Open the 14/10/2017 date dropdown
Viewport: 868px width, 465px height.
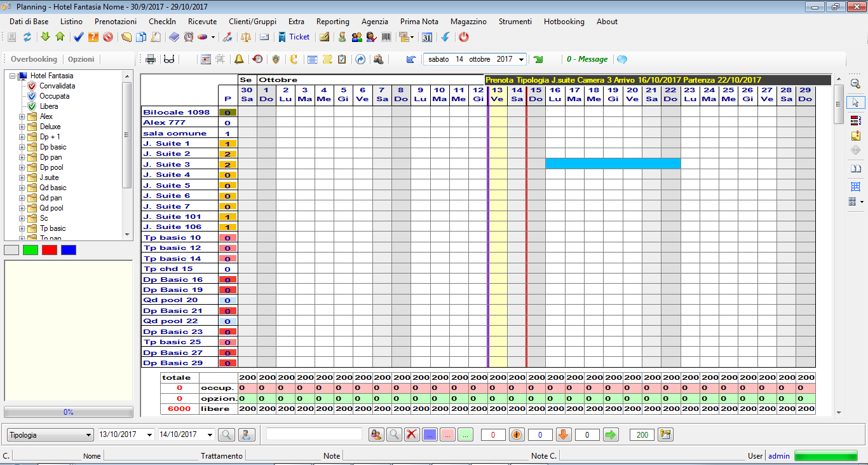click(210, 434)
